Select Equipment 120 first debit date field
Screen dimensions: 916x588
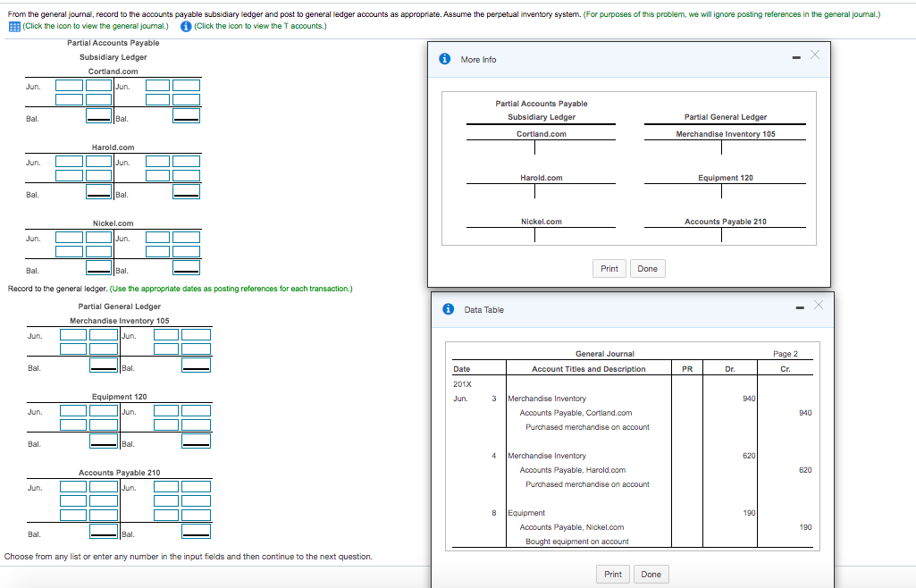pos(73,410)
